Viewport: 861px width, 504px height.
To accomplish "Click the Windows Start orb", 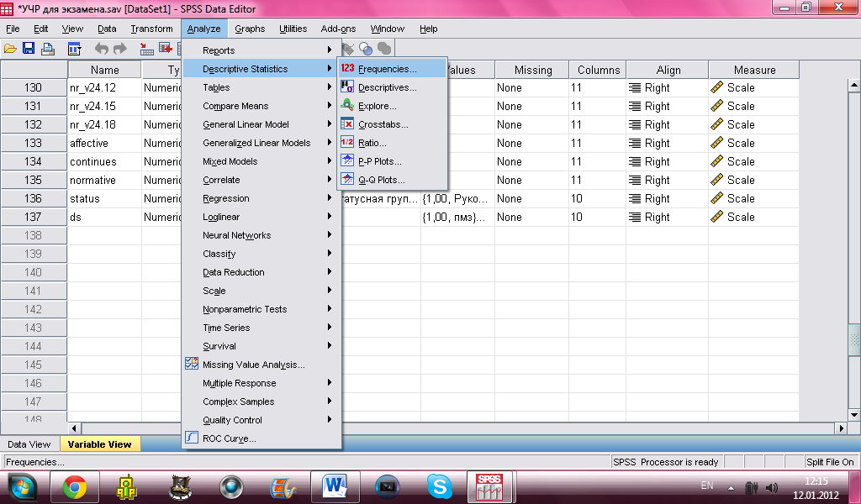I will coord(21,487).
